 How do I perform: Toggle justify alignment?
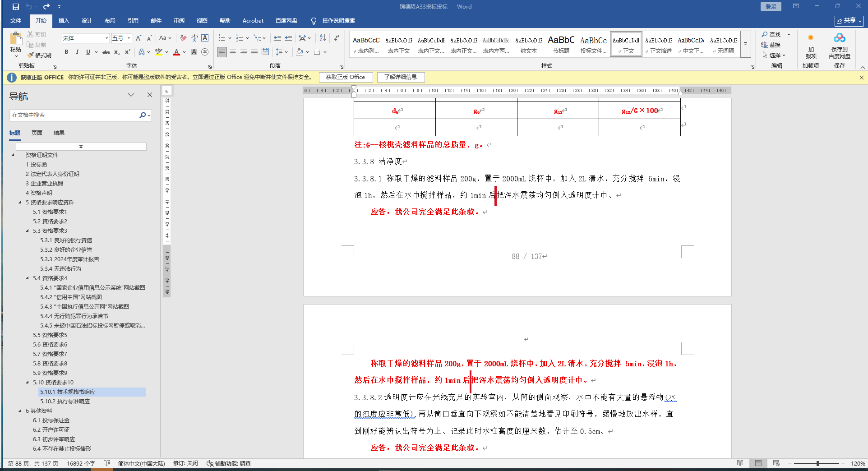coord(254,52)
